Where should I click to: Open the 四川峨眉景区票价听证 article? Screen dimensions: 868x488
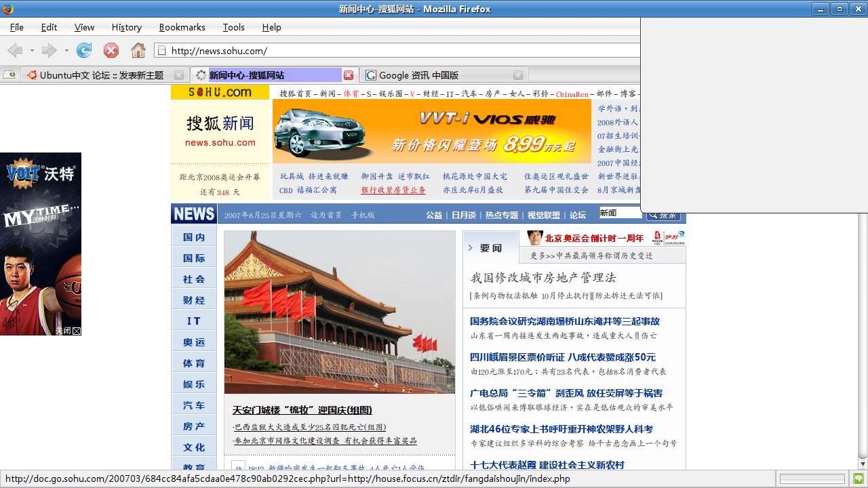pos(563,357)
